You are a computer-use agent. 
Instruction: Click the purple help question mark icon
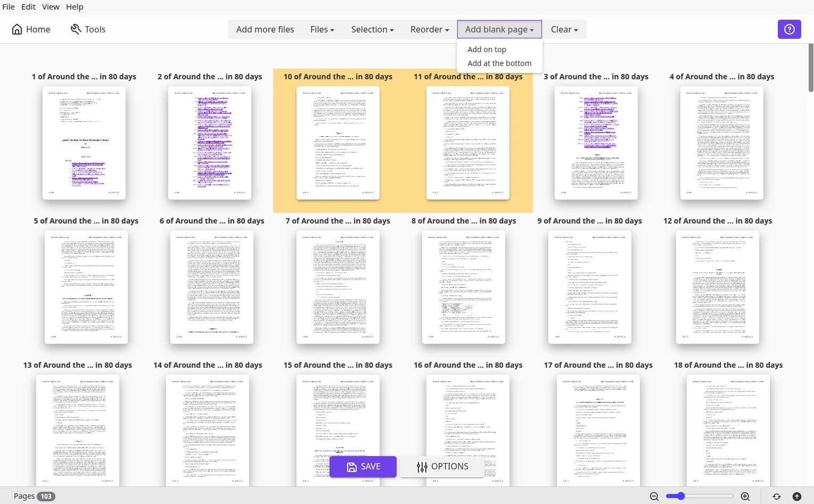point(789,29)
